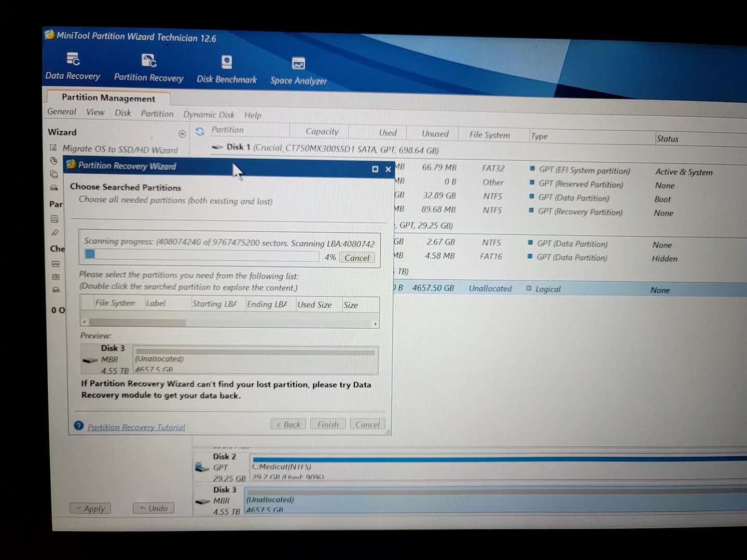Image resolution: width=747 pixels, height=560 pixels.
Task: Click the bottom Cancel button in wizard
Action: point(367,424)
